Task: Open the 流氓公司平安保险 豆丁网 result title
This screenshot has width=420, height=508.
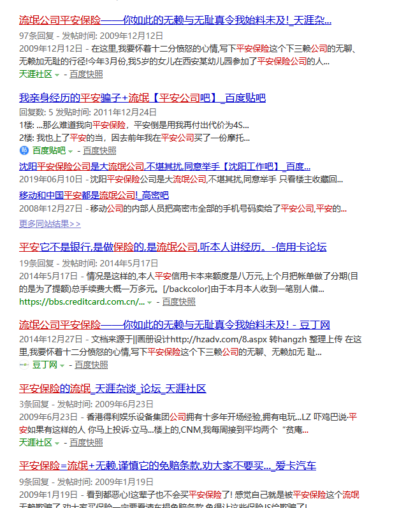Action: [x=175, y=325]
